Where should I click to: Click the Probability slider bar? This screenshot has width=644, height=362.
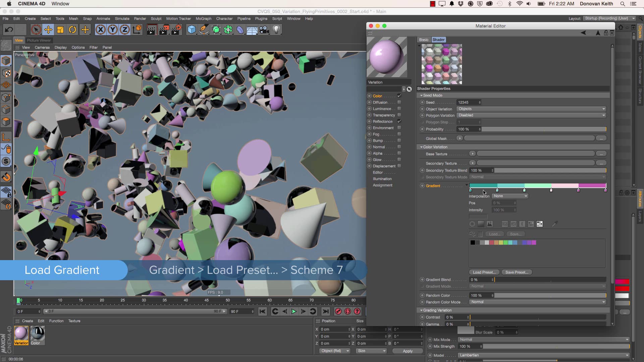coord(544,129)
